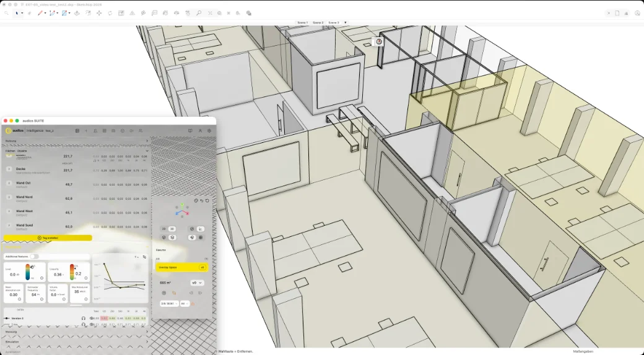Click the audics logo in the panel header

[14, 131]
